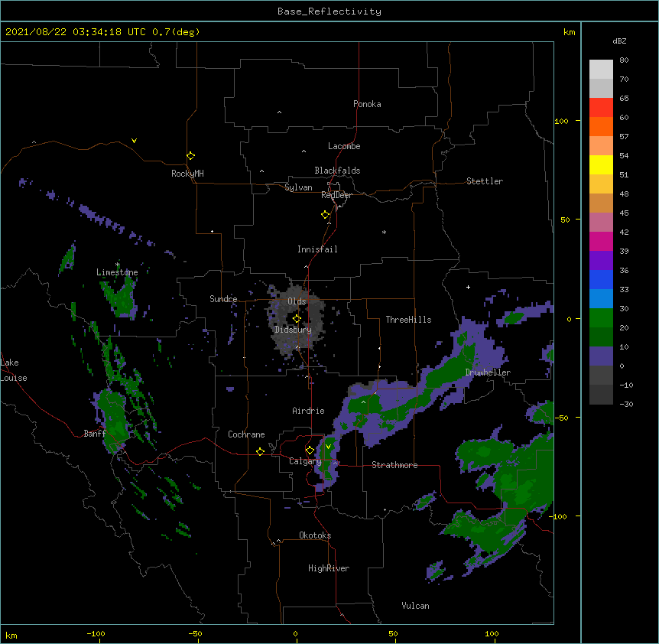Click the HighRiver city label
The height and width of the screenshot is (644, 659).
(x=329, y=568)
